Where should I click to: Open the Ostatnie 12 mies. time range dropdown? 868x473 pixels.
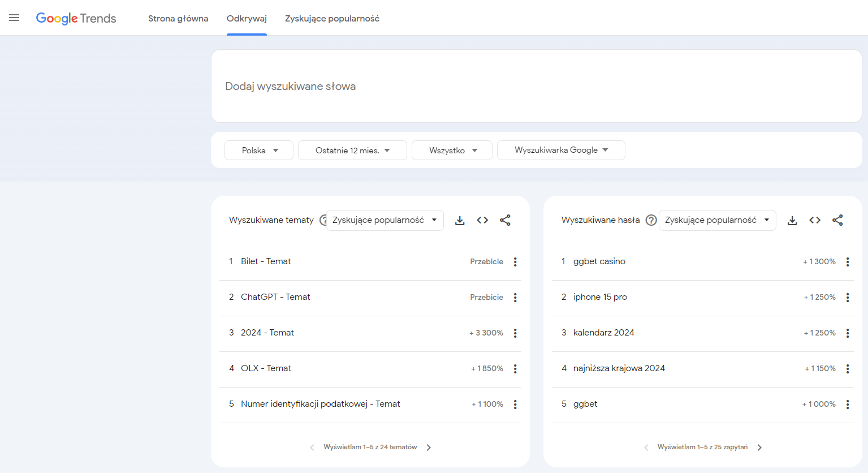[352, 150]
